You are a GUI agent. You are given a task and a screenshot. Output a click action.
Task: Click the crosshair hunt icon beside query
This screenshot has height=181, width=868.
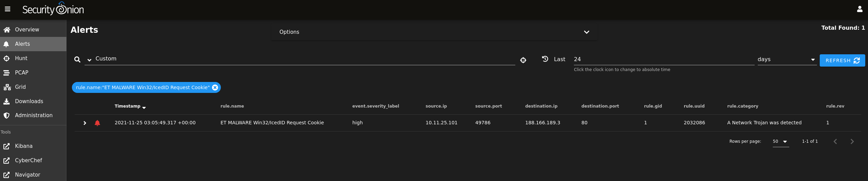[x=523, y=60]
